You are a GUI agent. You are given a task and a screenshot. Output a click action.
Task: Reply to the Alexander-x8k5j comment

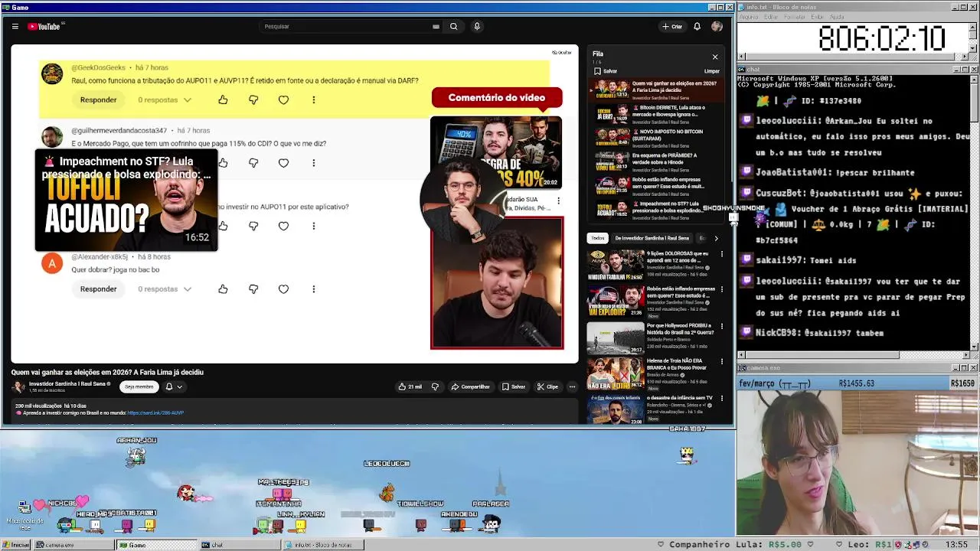click(99, 289)
